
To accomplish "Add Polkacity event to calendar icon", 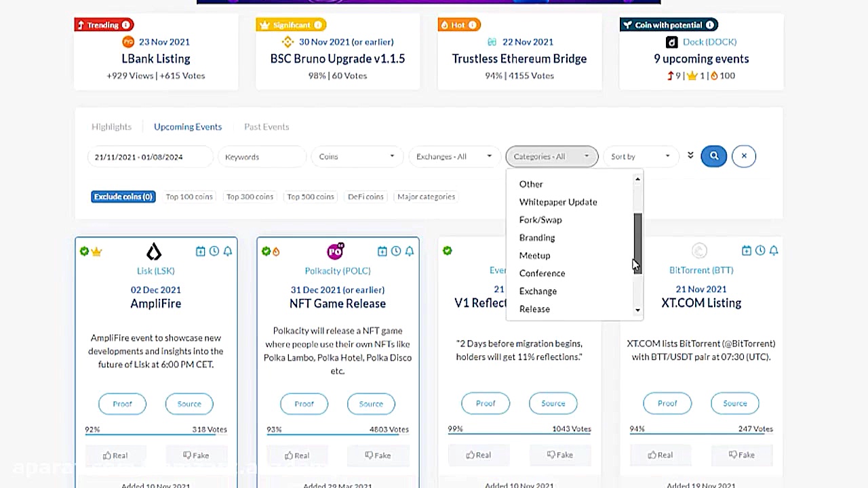I will [382, 251].
